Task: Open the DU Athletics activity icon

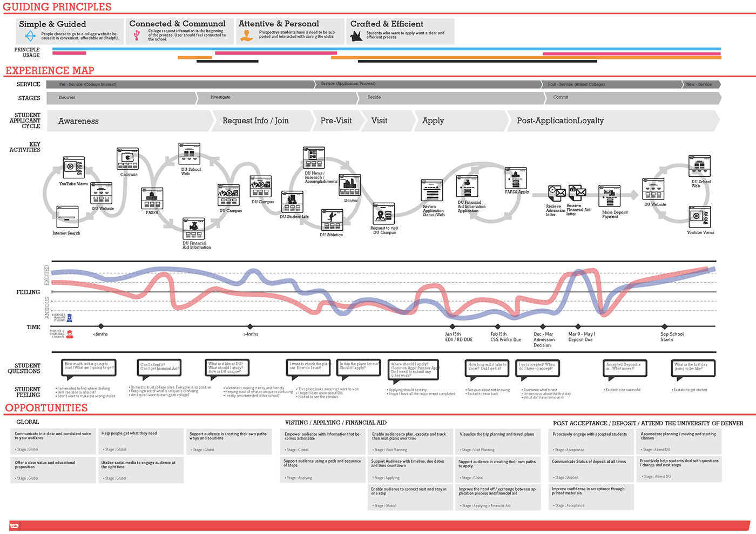Action: click(332, 220)
